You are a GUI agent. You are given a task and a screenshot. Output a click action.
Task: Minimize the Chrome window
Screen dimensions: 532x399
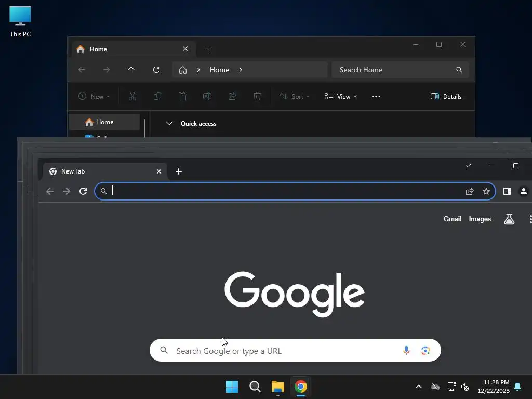pyautogui.click(x=492, y=166)
